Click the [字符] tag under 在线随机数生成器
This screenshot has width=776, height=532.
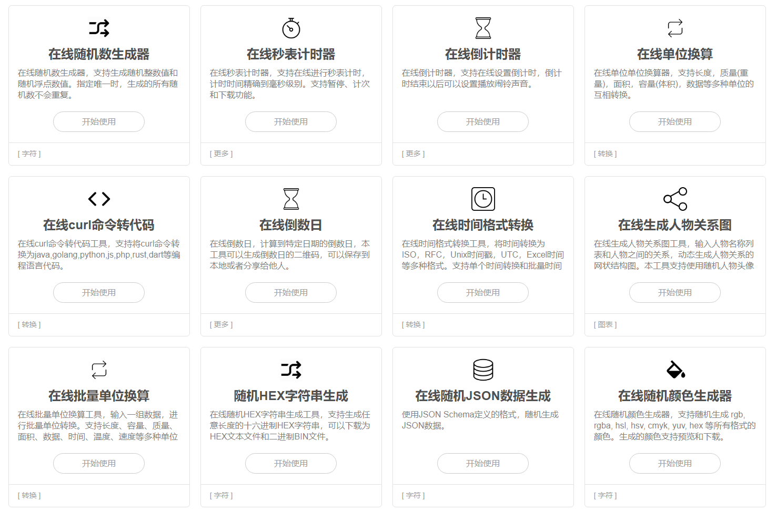click(x=29, y=154)
